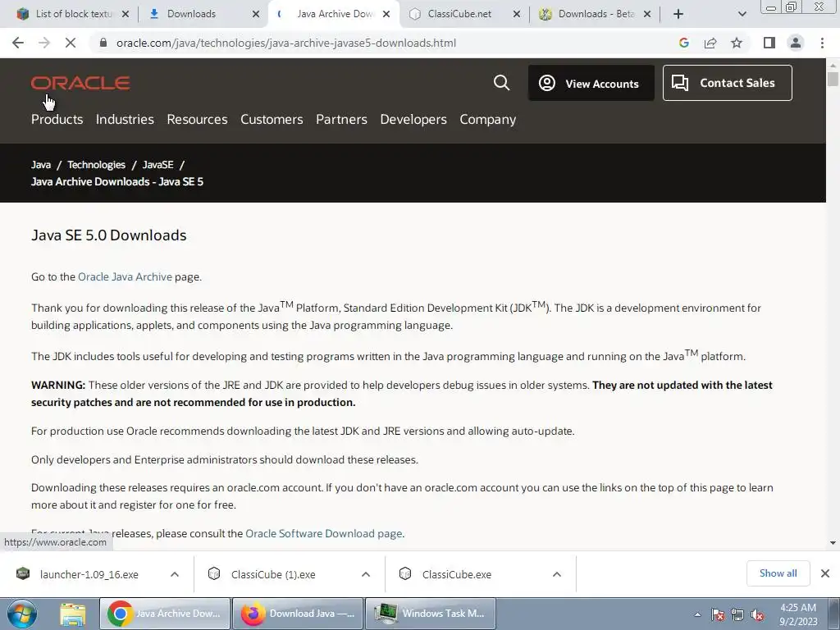Open the Partners menu
The width and height of the screenshot is (840, 630).
point(341,120)
